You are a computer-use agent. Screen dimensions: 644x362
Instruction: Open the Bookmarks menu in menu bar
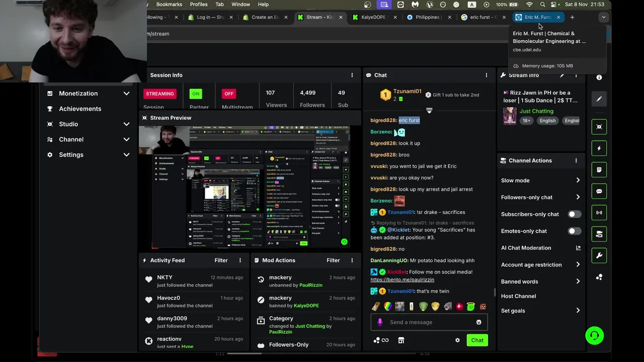169,5
